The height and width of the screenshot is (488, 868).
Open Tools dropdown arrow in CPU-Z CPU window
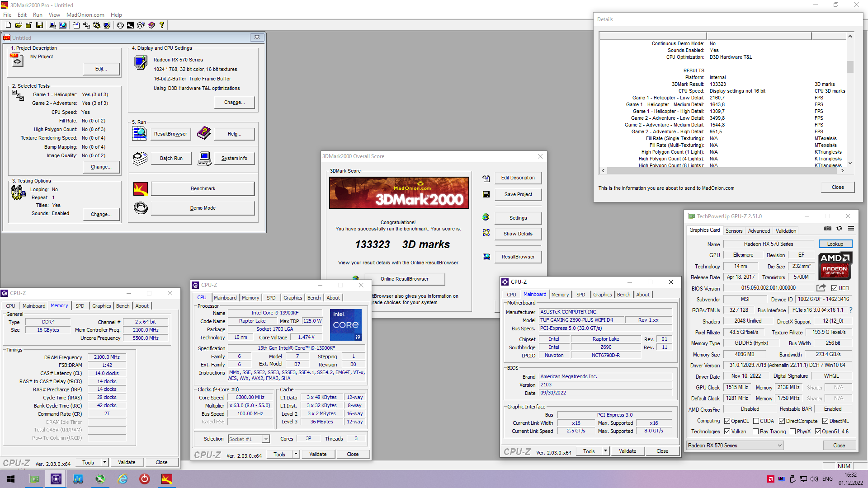[x=296, y=454]
